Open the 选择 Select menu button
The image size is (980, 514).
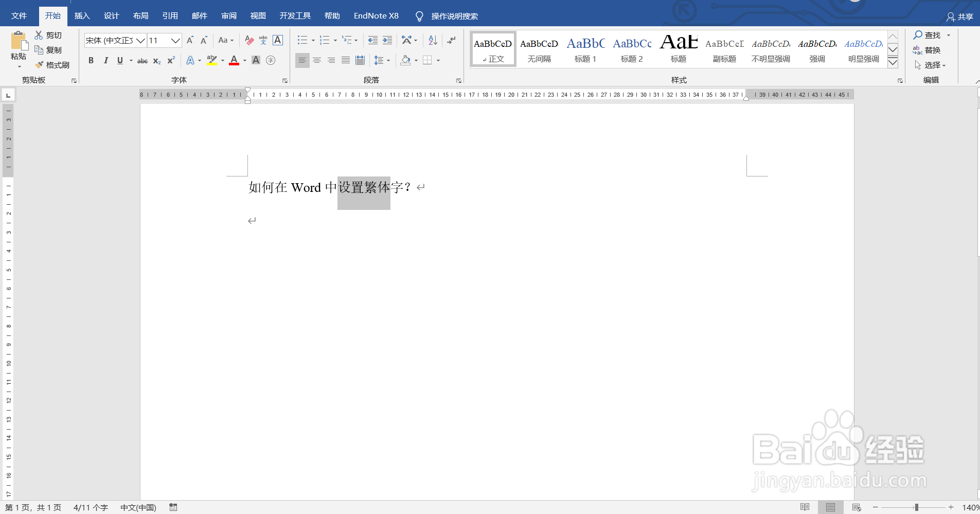930,65
